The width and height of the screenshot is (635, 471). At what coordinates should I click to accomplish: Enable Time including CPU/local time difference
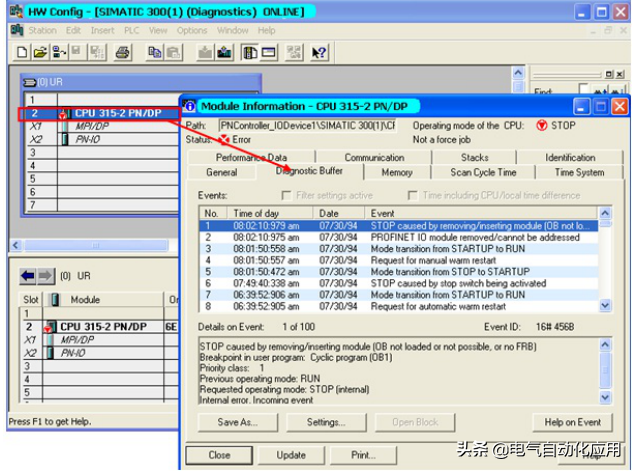pos(414,195)
